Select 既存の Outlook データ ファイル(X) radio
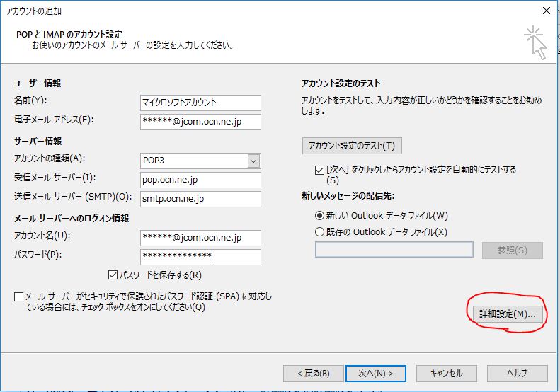Viewport: 560px width, 392px height. point(319,232)
